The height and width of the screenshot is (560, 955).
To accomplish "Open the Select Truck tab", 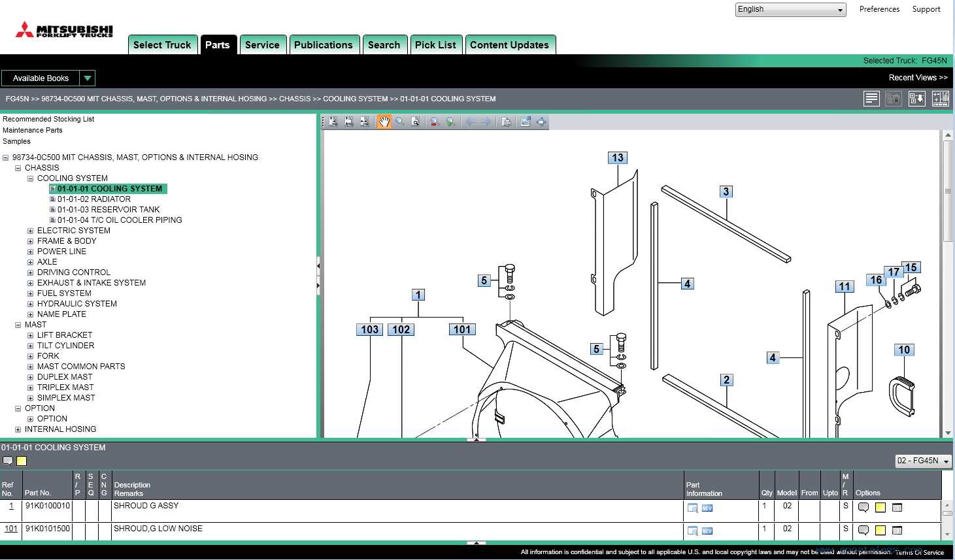I will coord(162,44).
